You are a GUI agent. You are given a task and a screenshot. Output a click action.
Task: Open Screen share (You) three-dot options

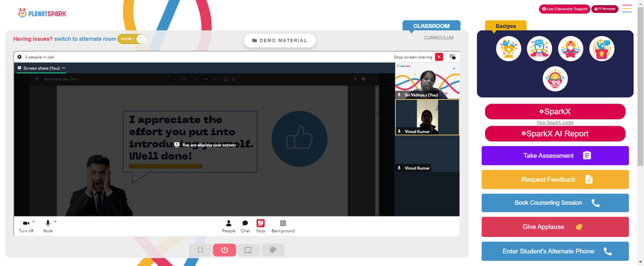point(63,68)
